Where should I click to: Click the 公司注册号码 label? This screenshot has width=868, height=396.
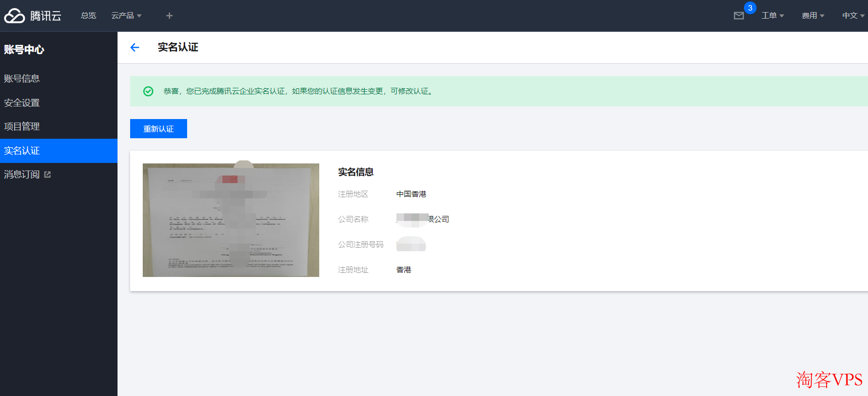click(361, 245)
